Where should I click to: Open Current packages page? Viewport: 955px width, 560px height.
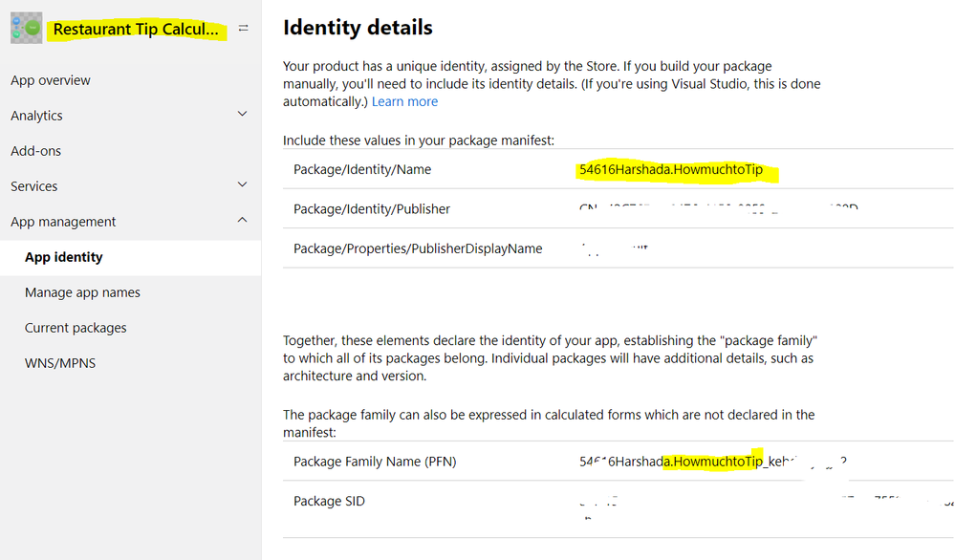76,328
